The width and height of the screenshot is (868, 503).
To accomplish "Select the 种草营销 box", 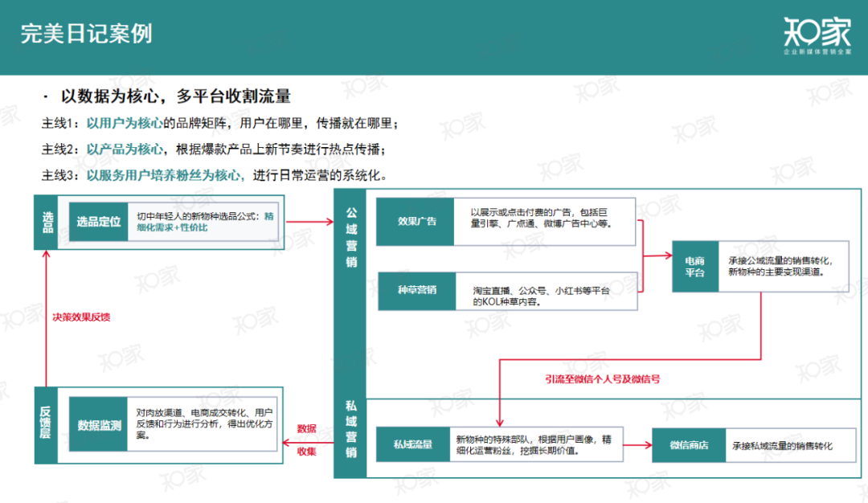I will point(417,291).
